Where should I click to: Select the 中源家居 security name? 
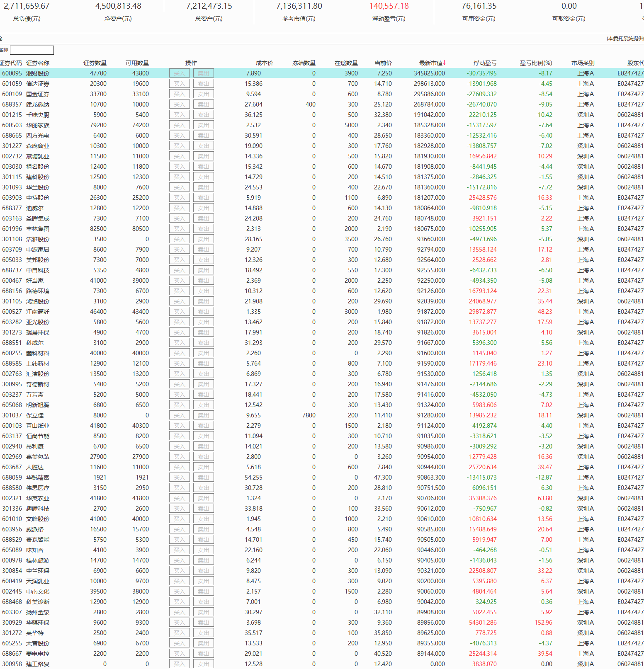point(38,250)
